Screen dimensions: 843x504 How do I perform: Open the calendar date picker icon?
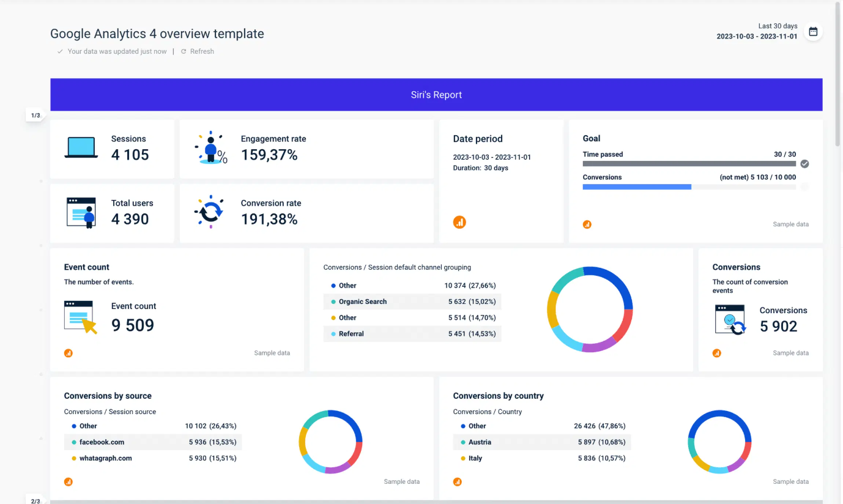pos(813,32)
